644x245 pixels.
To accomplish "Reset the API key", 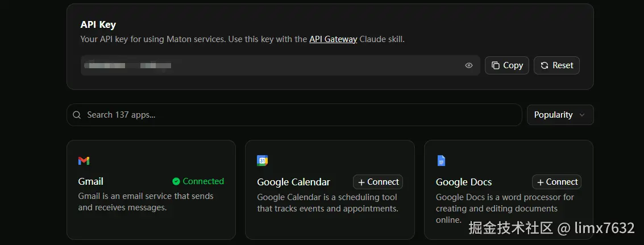I will click(556, 65).
